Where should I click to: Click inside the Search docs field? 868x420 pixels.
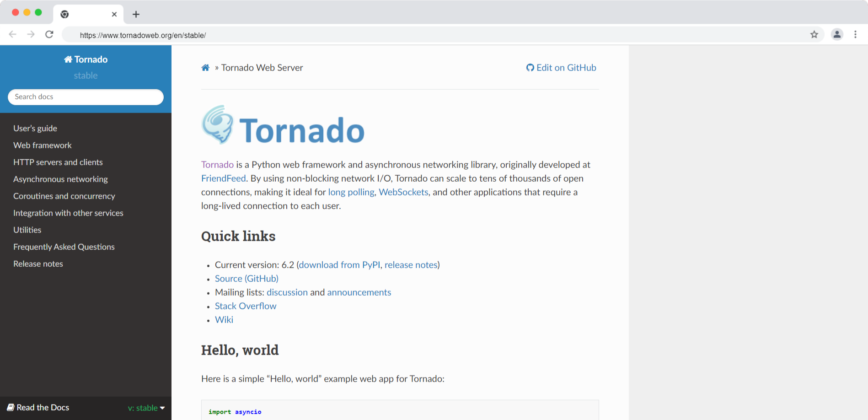coord(86,97)
